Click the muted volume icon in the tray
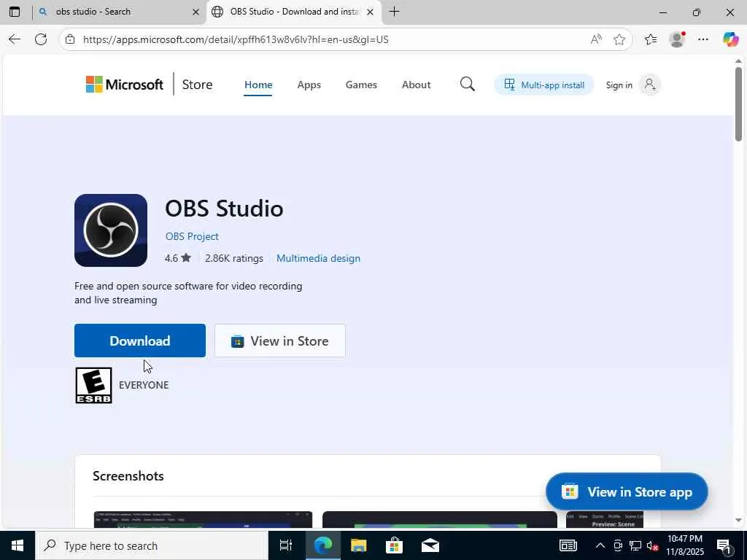Viewport: 747px width, 560px height. (652, 545)
